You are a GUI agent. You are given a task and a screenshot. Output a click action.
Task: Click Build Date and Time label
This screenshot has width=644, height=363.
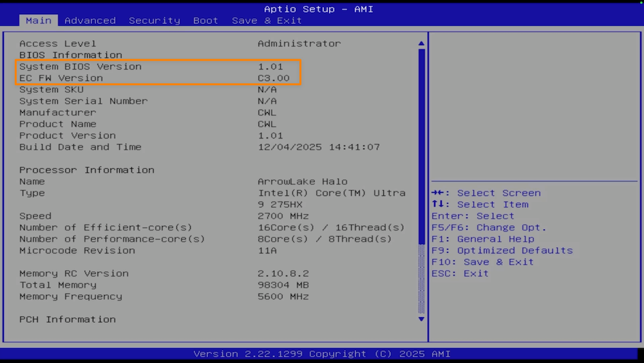click(80, 147)
